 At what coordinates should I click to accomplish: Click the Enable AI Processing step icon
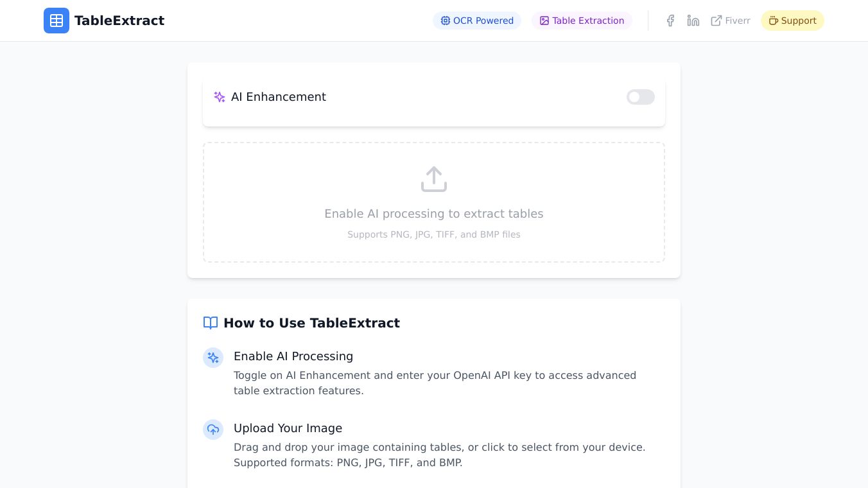point(213,358)
